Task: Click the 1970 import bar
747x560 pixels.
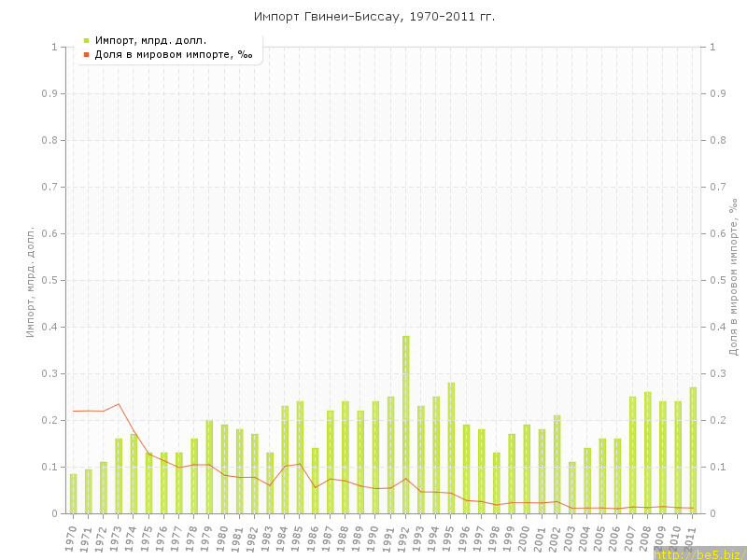Action: [x=74, y=494]
